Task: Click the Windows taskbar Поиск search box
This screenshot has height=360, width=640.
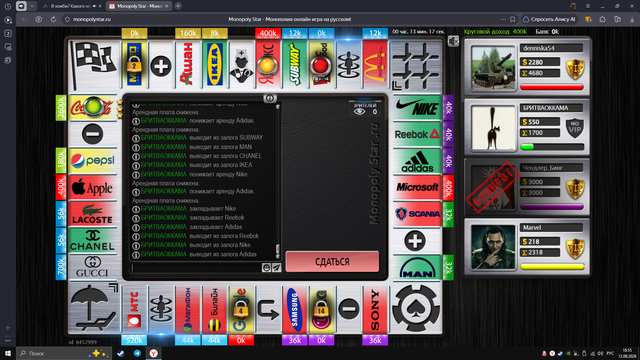Action: coord(63,353)
